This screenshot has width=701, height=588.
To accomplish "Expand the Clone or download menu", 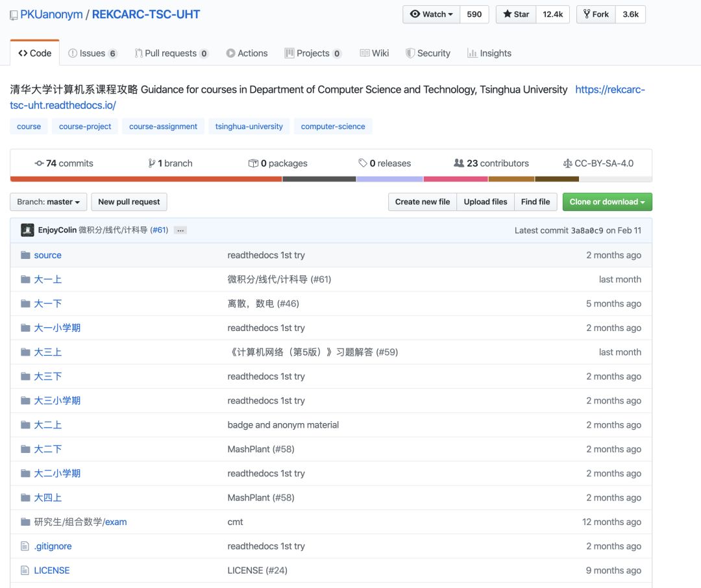I will (x=607, y=202).
